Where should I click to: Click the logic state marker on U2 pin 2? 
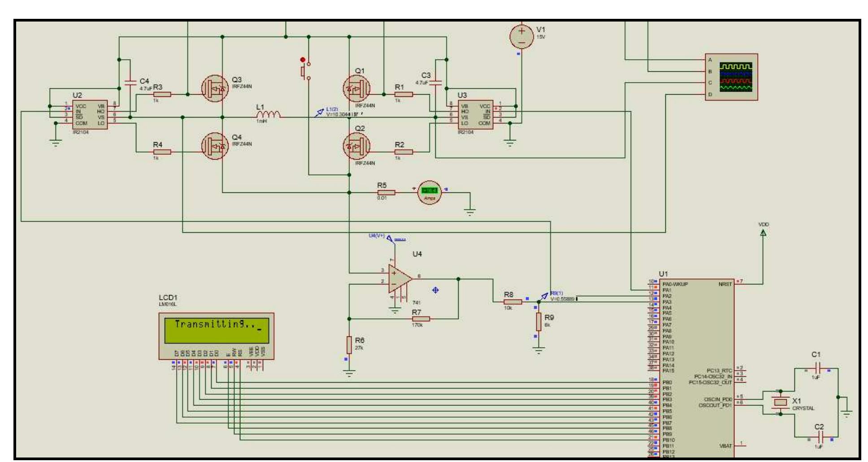pyautogui.click(x=69, y=108)
